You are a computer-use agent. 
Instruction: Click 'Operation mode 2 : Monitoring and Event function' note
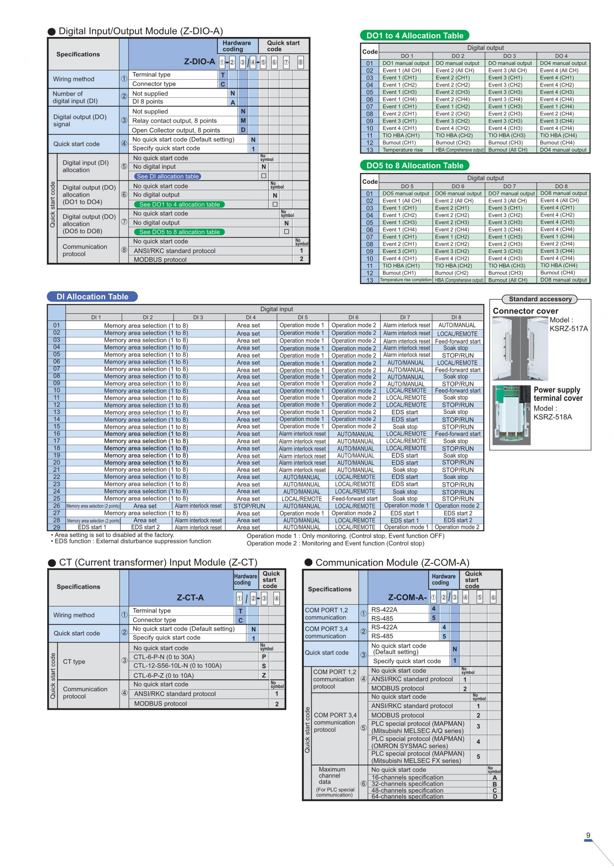click(335, 543)
